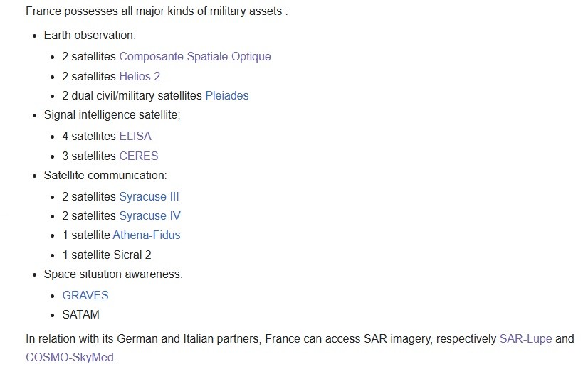Click the "Satellite communication:" bullet text
Screen dimensions: 588x384
[x=105, y=175]
